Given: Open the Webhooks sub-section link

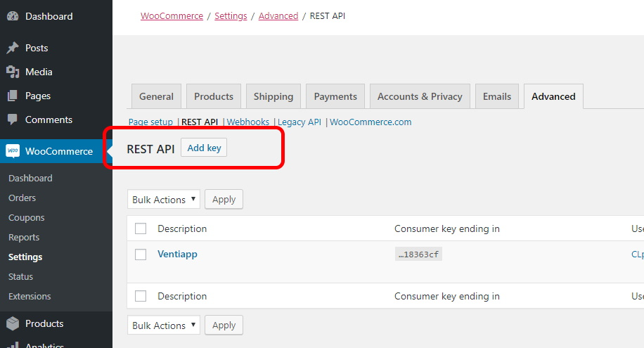Looking at the screenshot, I should tap(248, 122).
